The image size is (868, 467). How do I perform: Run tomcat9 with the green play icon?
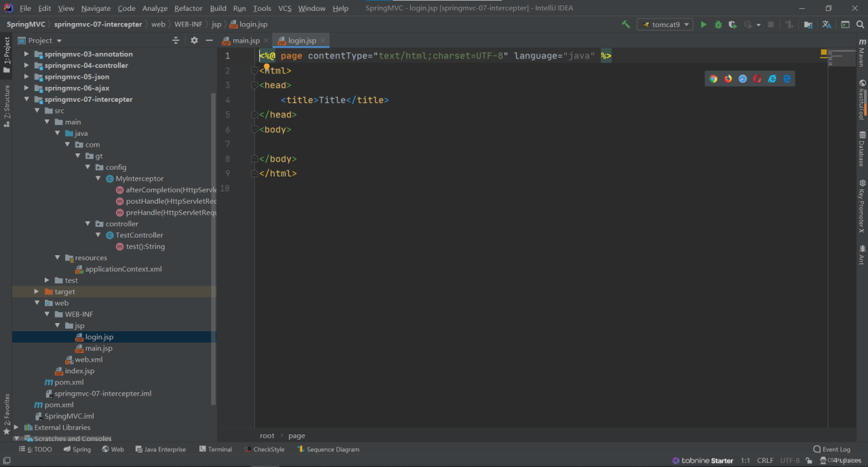pyautogui.click(x=703, y=24)
